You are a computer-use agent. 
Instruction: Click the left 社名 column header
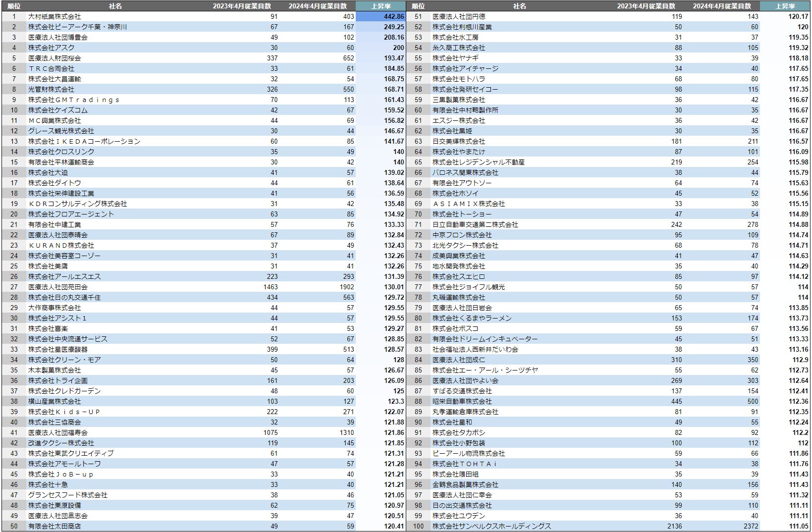[x=115, y=6]
